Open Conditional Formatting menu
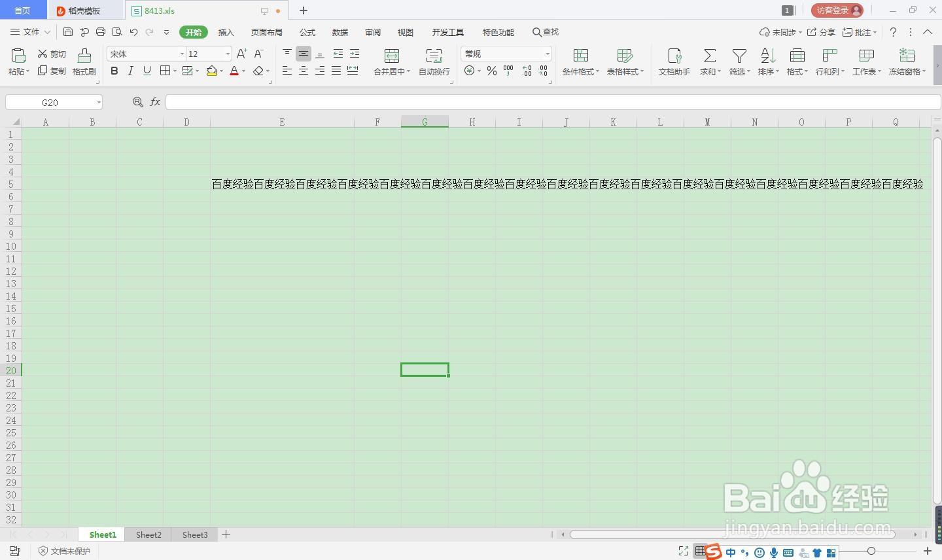Screen dimensions: 942x560 point(580,62)
